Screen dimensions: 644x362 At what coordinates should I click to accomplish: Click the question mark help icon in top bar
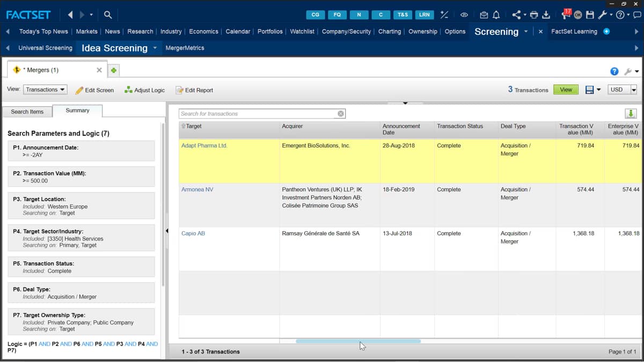pos(620,15)
